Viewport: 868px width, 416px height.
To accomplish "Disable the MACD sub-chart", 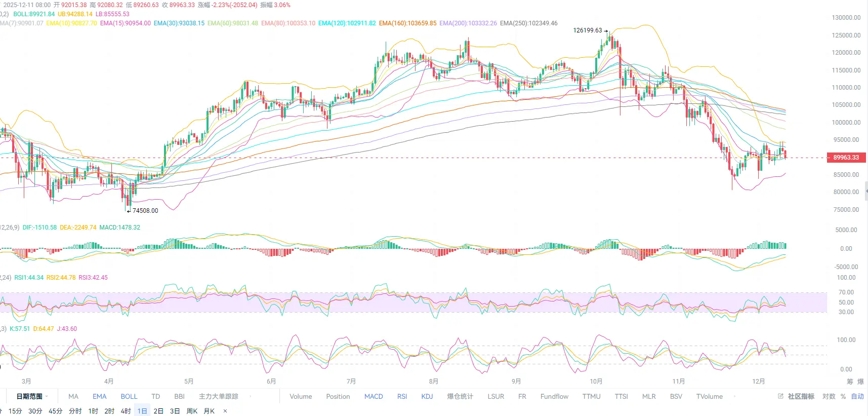I will pyautogui.click(x=374, y=396).
